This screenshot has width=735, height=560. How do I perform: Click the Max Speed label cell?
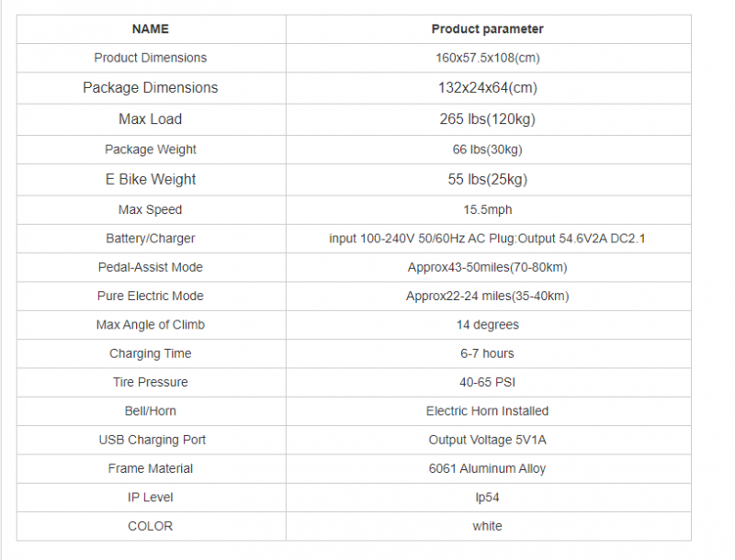point(151,209)
